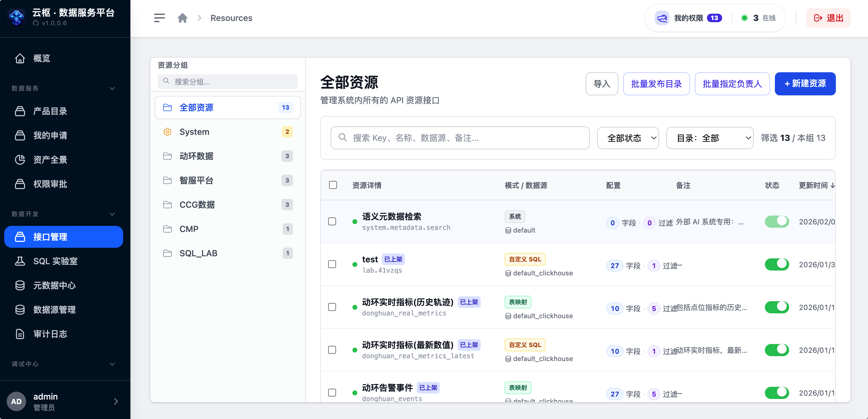The height and width of the screenshot is (419, 868).
Task: Click the 新建资源 button
Action: [805, 84]
